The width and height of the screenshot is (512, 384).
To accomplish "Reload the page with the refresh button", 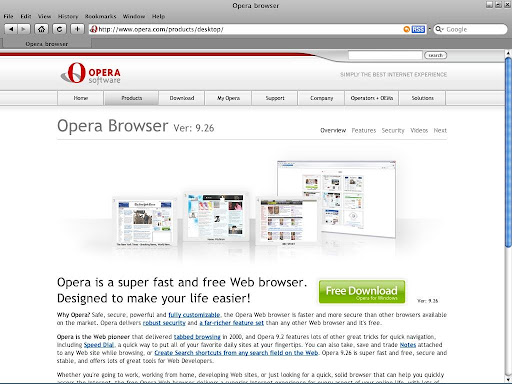I will click(59, 29).
